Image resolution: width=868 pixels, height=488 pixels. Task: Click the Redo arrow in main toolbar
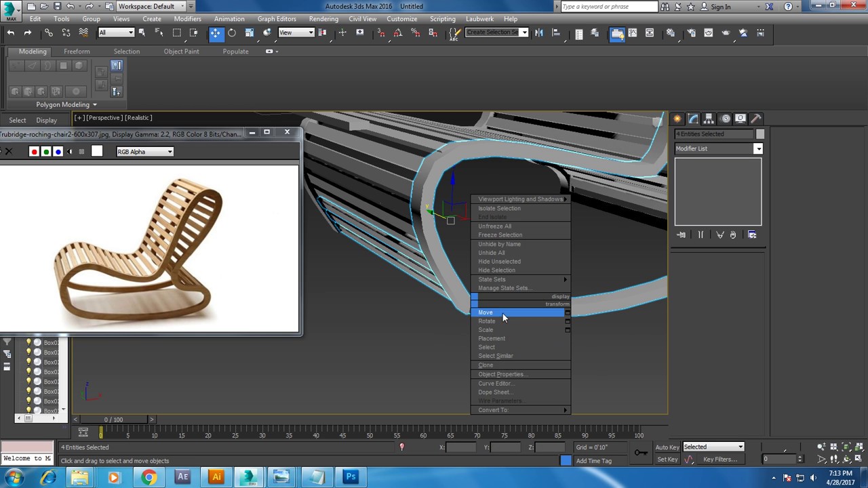[x=28, y=33]
